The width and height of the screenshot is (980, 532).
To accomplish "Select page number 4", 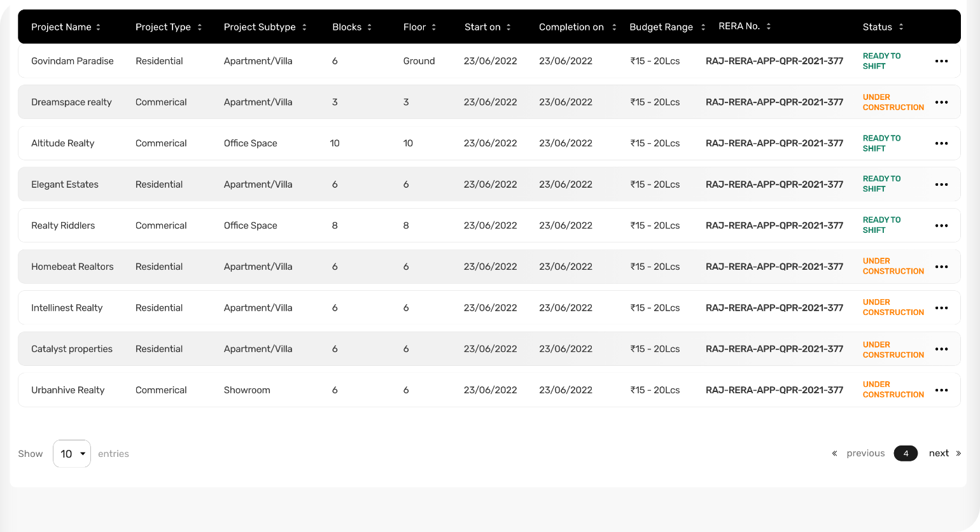I will [x=906, y=454].
